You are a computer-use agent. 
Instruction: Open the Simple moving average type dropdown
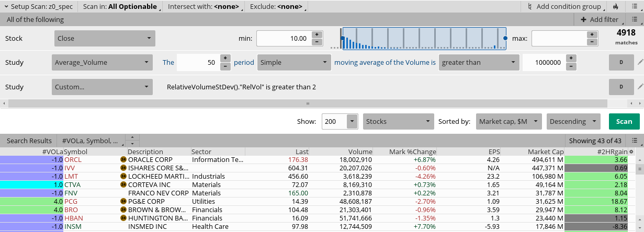(x=293, y=62)
